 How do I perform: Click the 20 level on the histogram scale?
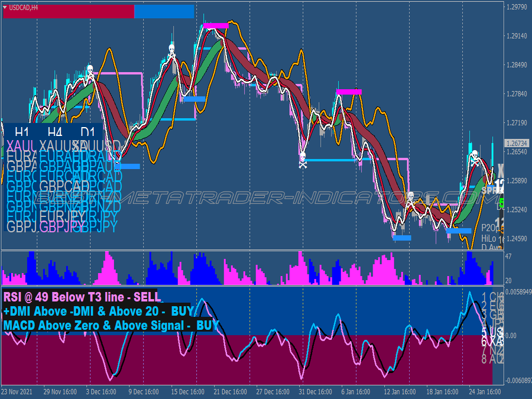tap(508, 281)
